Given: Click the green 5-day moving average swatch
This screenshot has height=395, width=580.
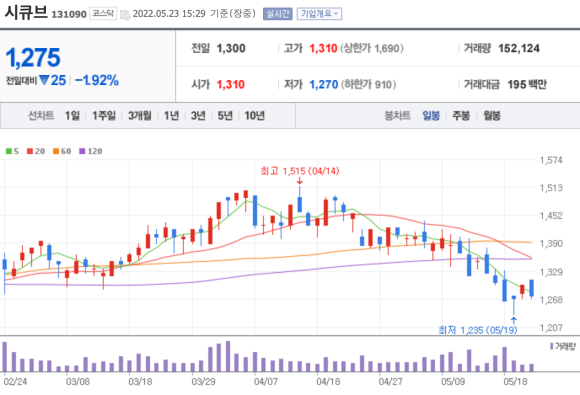Looking at the screenshot, I should pyautogui.click(x=9, y=151).
